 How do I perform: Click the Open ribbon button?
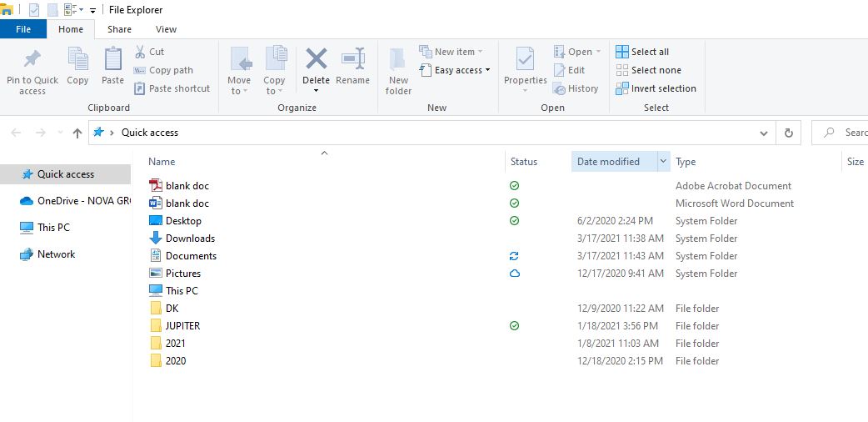576,52
